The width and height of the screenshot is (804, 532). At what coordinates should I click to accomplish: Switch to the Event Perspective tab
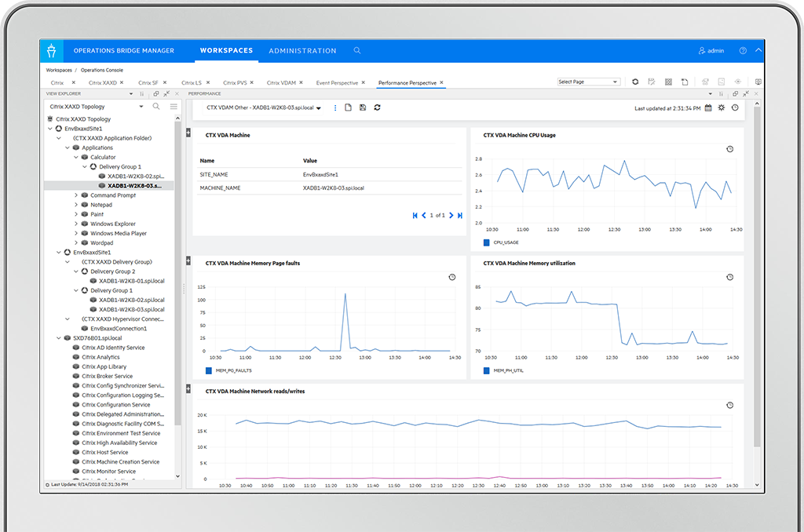pyautogui.click(x=337, y=83)
